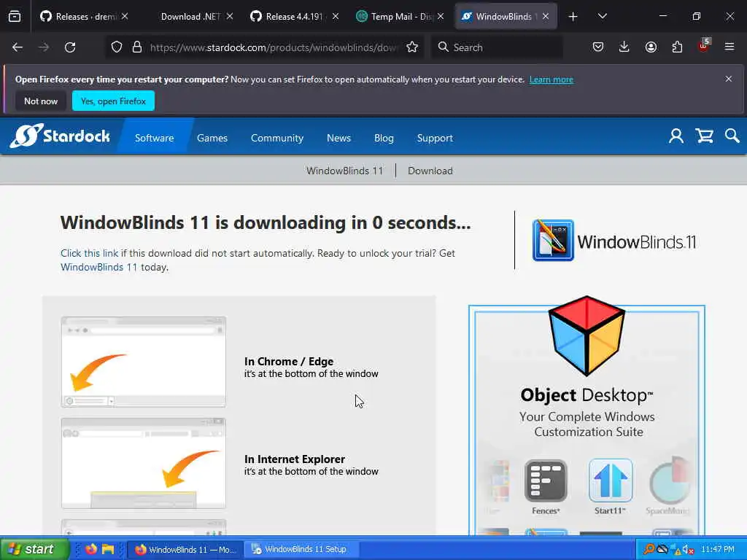Bookmark this page with the star icon
Screen dimensions: 747x560
pyautogui.click(x=412, y=47)
